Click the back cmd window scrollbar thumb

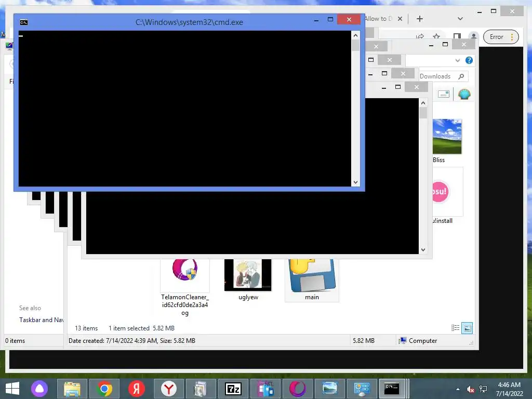(x=423, y=113)
